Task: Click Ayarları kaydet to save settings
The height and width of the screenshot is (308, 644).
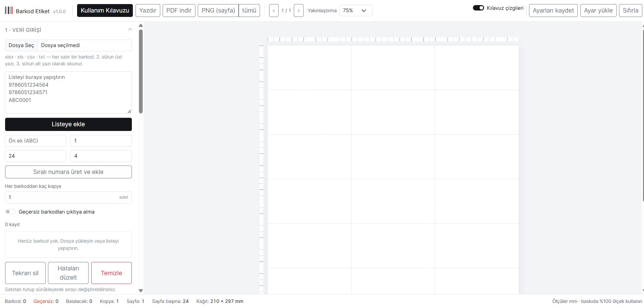Action: coord(553,10)
